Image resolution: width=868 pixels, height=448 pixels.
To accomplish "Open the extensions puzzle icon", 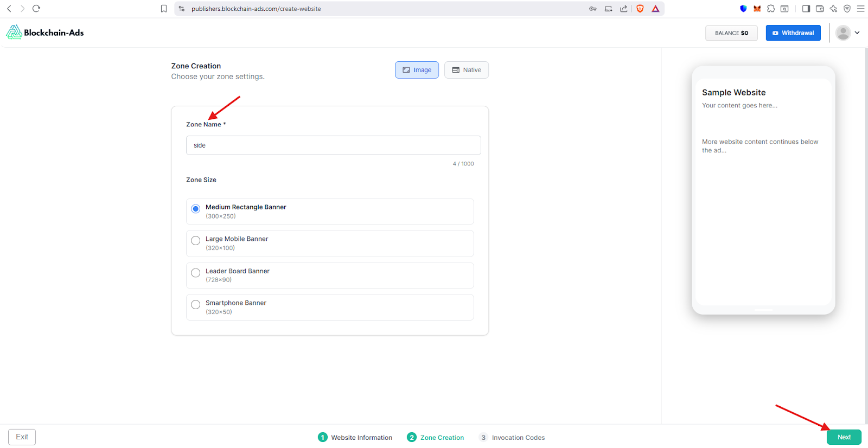I will tap(771, 9).
